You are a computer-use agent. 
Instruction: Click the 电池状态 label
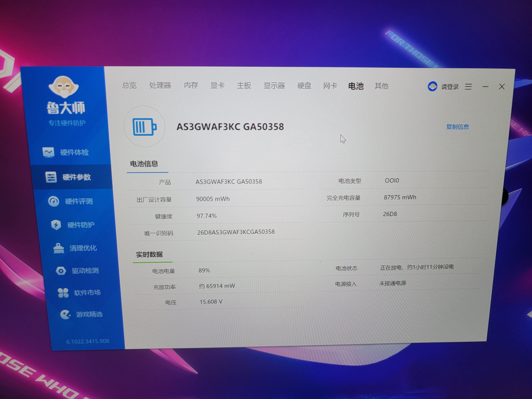tap(347, 268)
